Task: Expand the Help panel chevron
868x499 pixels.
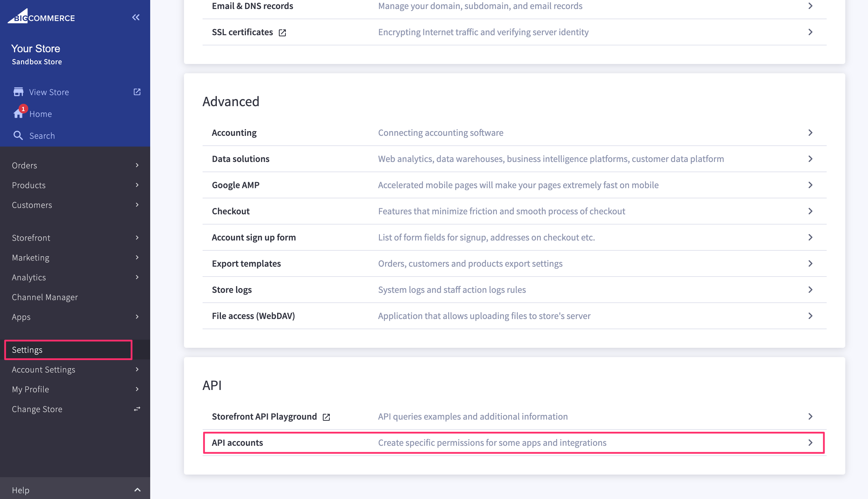Action: [x=137, y=490]
